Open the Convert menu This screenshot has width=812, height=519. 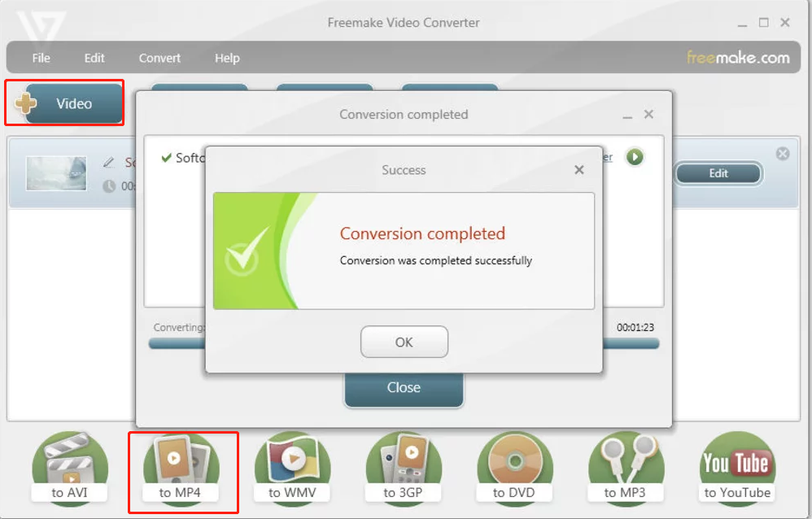(x=159, y=58)
